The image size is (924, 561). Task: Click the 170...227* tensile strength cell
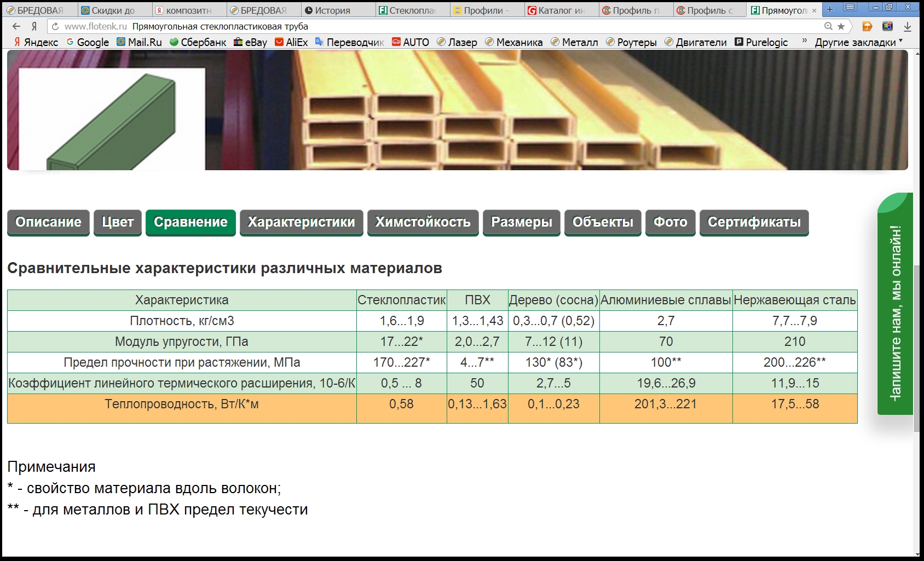click(402, 362)
